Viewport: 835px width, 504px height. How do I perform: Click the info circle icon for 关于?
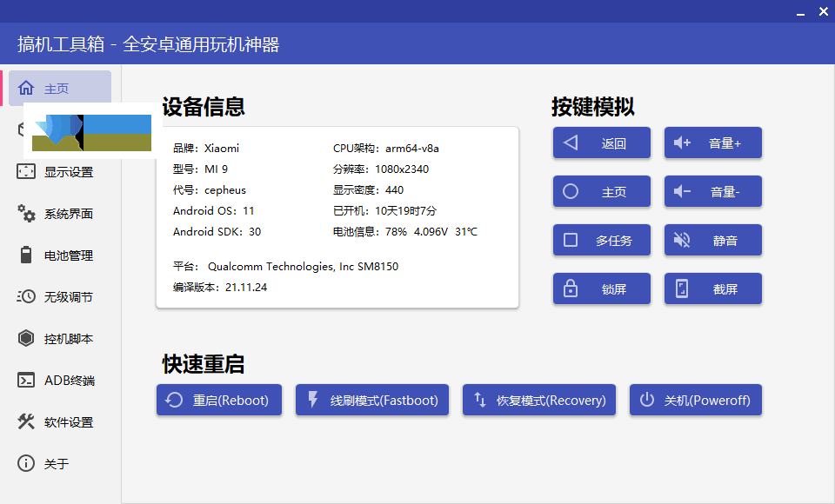25,463
